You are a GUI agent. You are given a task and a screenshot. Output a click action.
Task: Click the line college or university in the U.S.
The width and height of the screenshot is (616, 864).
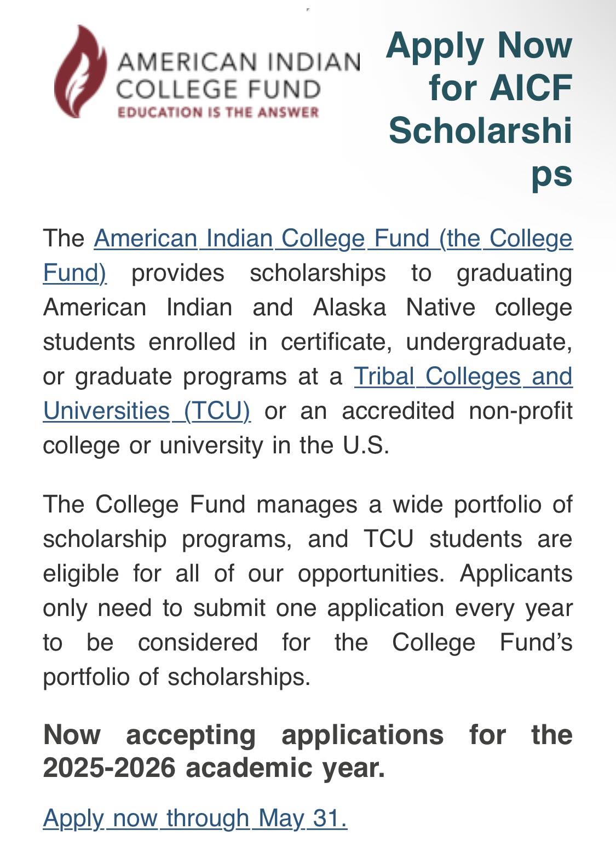click(x=216, y=446)
